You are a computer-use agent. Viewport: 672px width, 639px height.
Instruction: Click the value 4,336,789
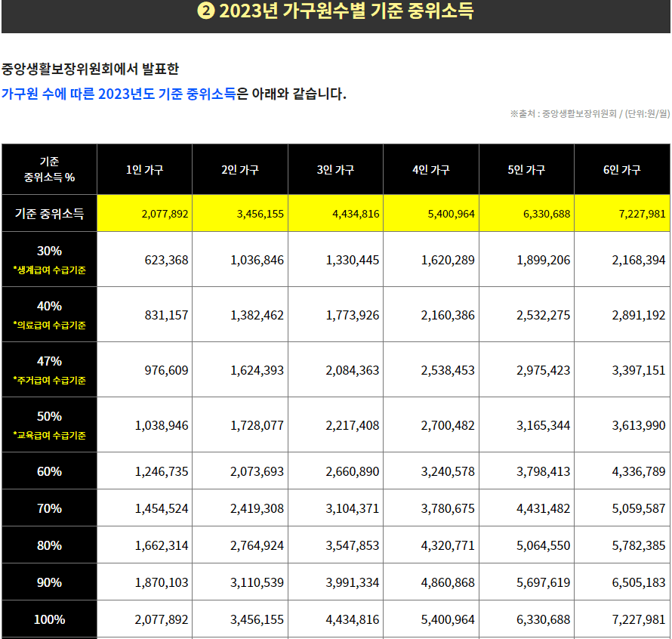coord(639,471)
